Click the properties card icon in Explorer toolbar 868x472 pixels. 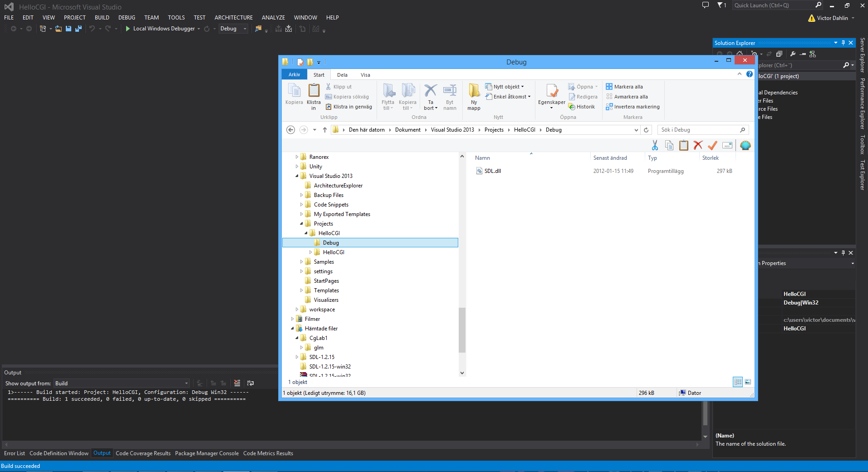click(727, 145)
